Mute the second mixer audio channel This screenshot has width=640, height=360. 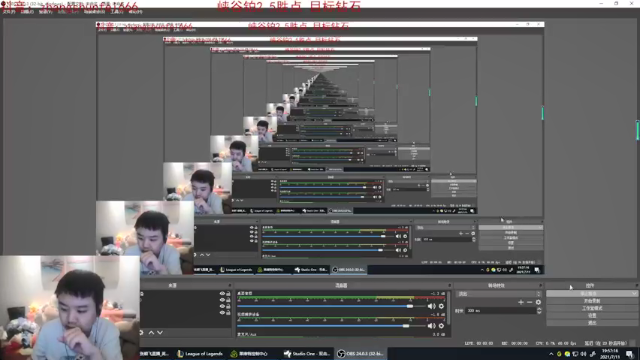(431, 326)
